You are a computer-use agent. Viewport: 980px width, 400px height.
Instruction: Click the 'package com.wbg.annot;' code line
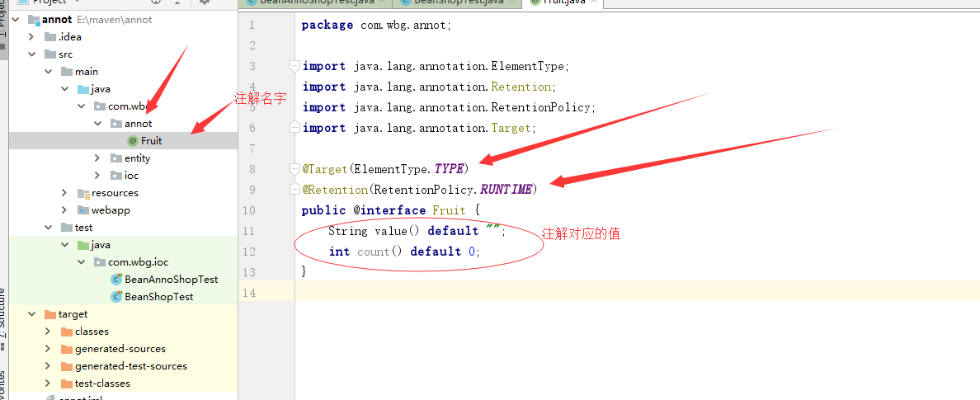(376, 26)
